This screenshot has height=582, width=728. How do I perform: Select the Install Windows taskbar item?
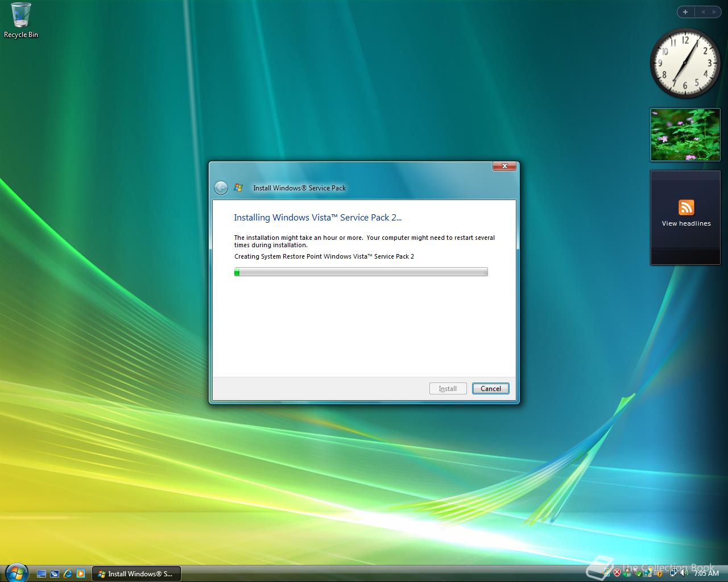136,573
